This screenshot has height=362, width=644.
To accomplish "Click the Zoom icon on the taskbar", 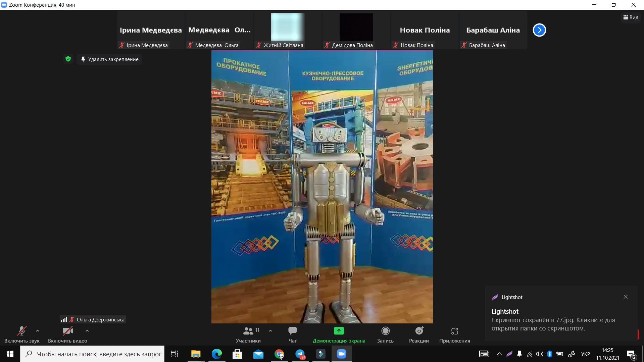I will click(342, 354).
